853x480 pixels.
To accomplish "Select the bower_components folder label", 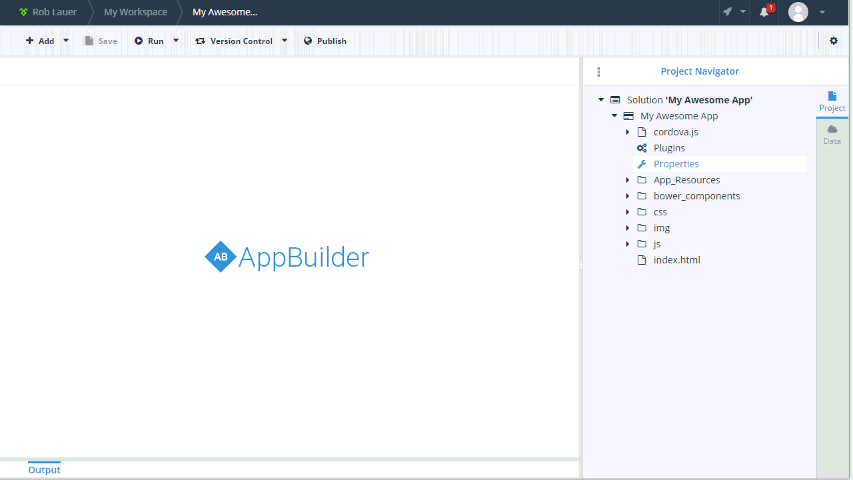I will pos(696,196).
